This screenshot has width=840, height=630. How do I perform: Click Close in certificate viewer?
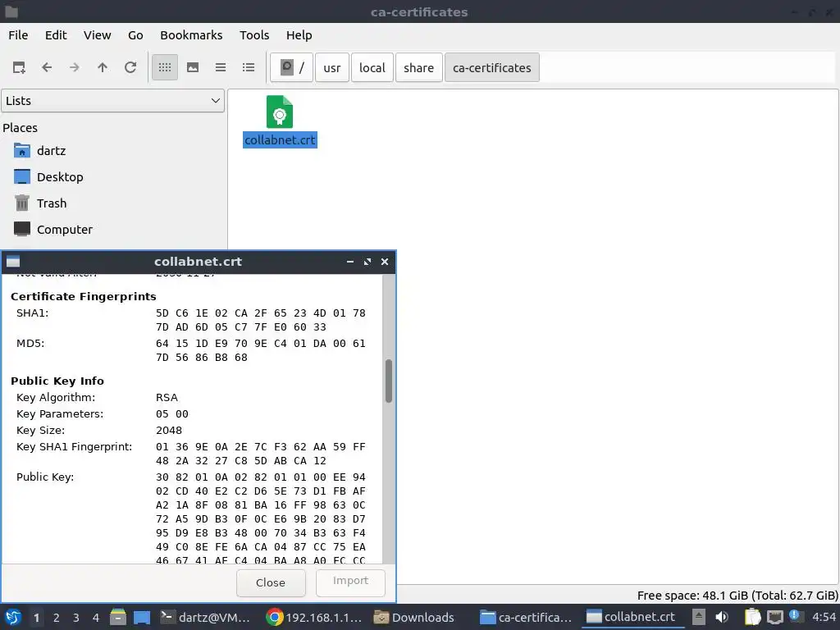click(271, 583)
